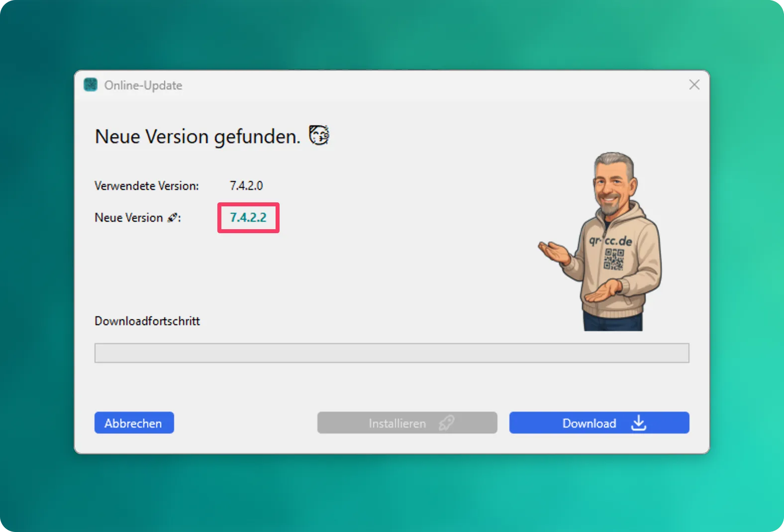
Task: Click the QR code on the hoodie
Action: [613, 259]
